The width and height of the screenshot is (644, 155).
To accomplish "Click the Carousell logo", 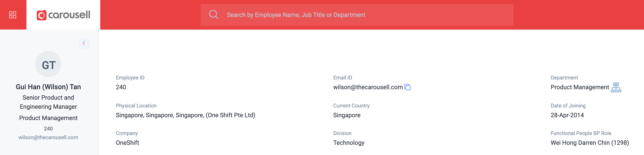I will coord(63,15).
